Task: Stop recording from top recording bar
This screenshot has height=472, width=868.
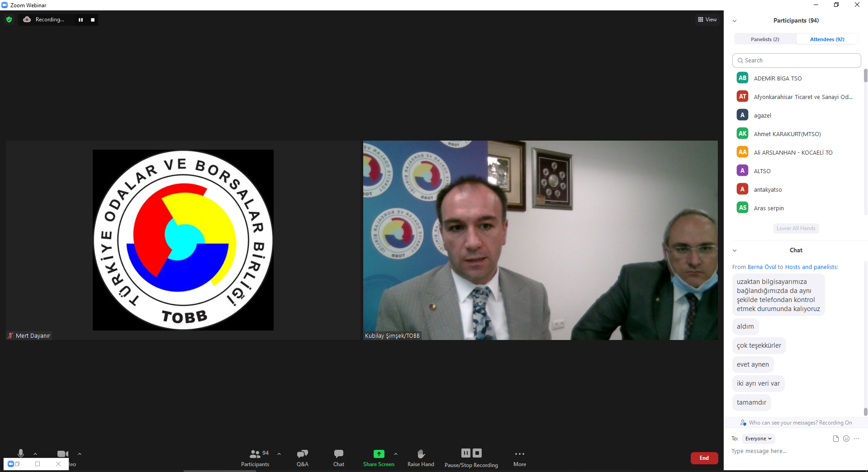Action: (93, 20)
